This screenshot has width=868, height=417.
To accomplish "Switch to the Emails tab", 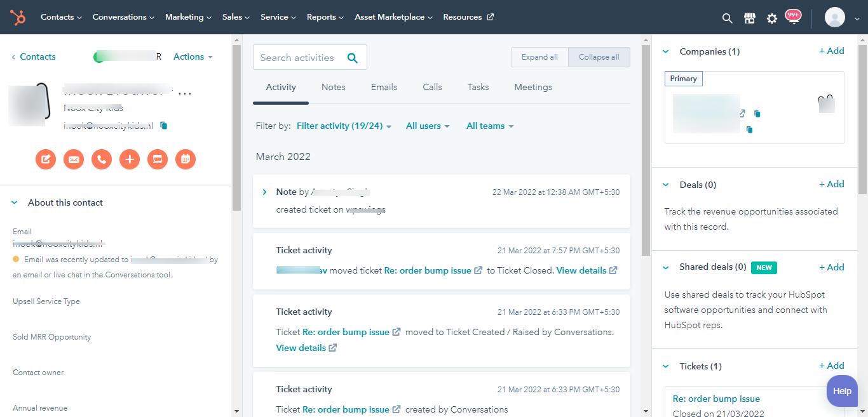I will 384,87.
